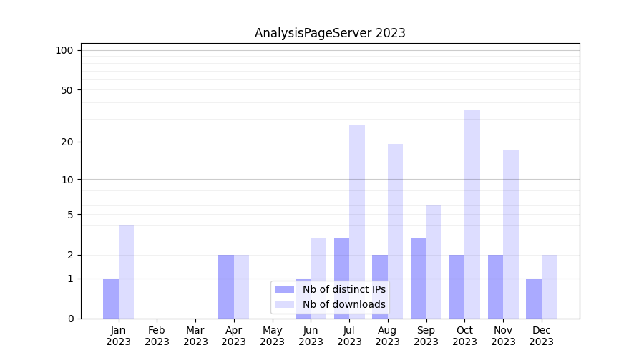Click the chart title AnalysisPageServer 2023
Image resolution: width=644 pixels, height=358 pixels.
click(330, 33)
